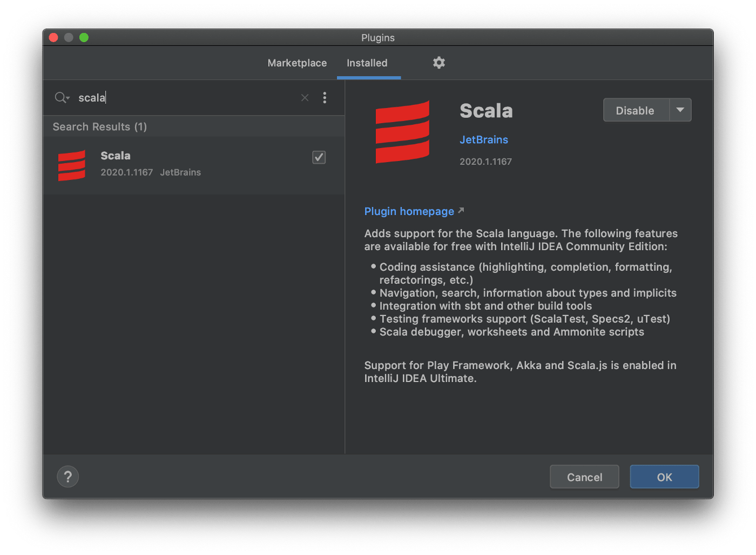Click the search magnifier icon
Image resolution: width=756 pixels, height=555 pixels.
pos(61,98)
